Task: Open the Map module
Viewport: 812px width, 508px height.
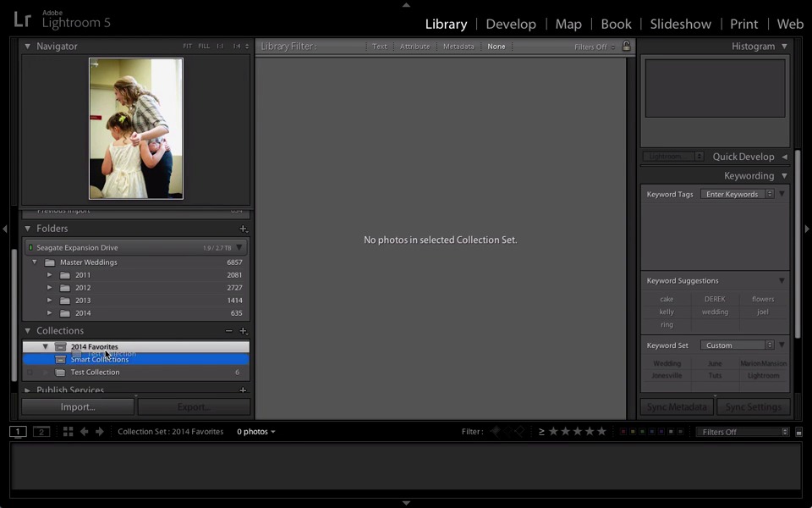Action: tap(568, 24)
